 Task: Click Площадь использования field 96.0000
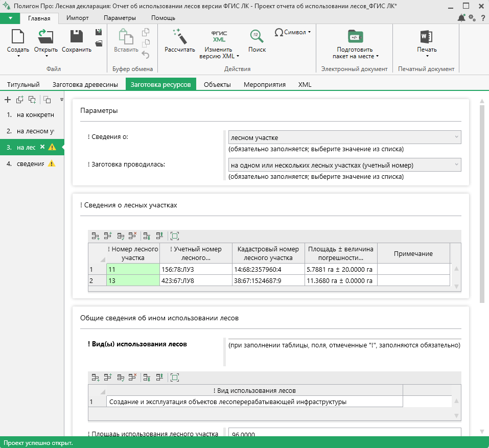pos(344,432)
